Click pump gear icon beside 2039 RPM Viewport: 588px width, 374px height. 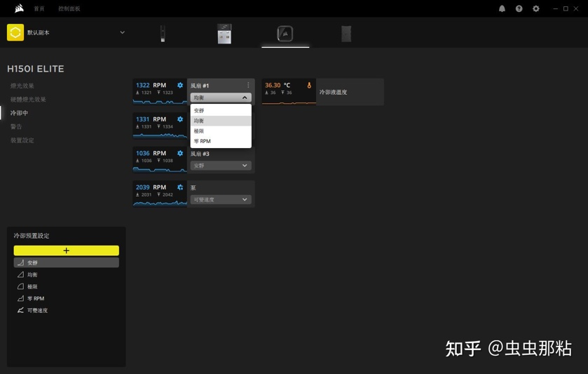coord(180,187)
